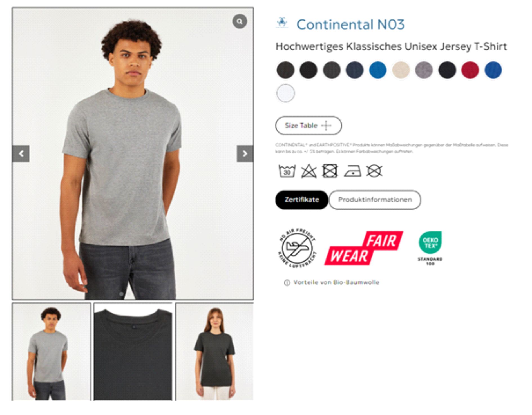Click the OEKO-TEX Standard 100 logo
This screenshot has height=415, width=532.
click(x=430, y=248)
